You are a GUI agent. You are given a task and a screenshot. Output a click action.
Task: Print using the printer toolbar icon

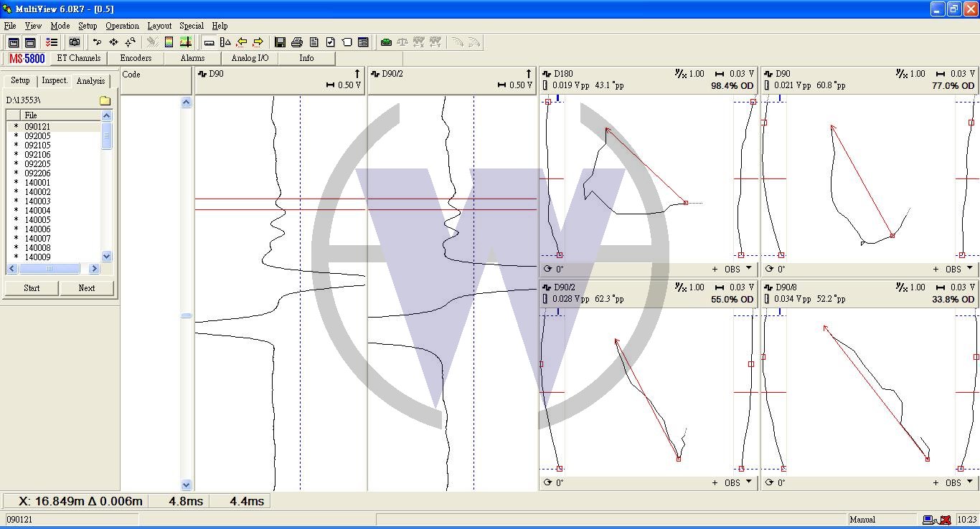(297, 42)
